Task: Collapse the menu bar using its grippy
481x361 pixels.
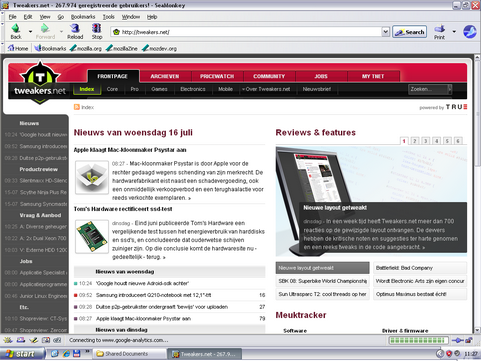Action: click(2, 16)
